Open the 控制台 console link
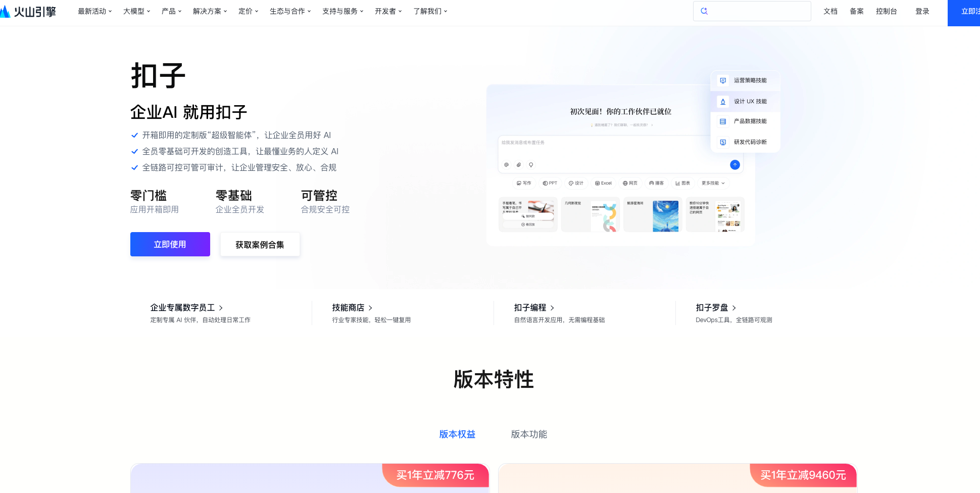 (887, 11)
